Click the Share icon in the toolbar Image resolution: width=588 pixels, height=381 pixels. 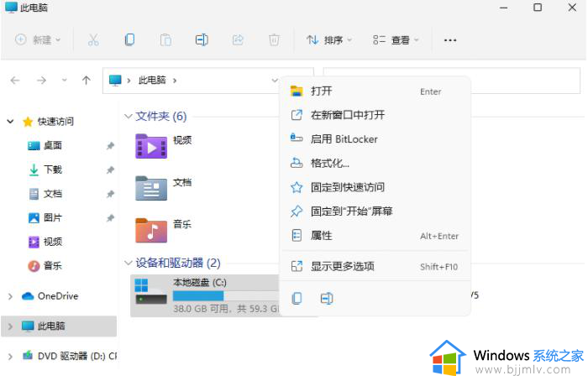pos(238,39)
